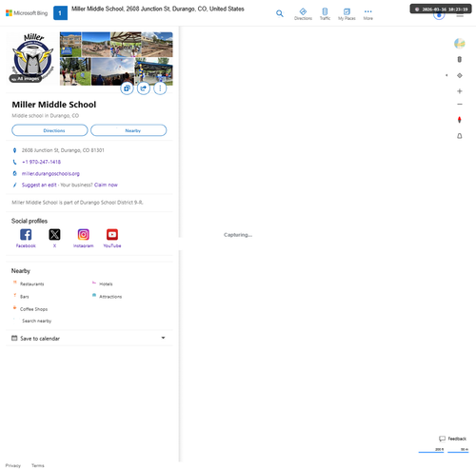Open Directions from the top toolbar
Screen dimensions: 476x469
click(x=303, y=14)
